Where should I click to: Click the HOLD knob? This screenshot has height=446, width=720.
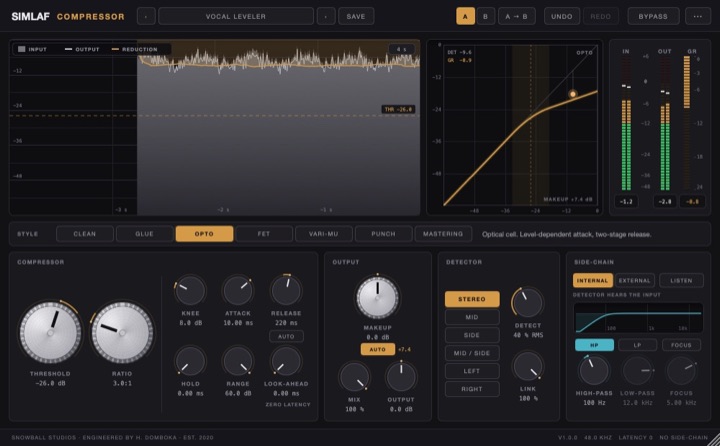click(x=190, y=361)
